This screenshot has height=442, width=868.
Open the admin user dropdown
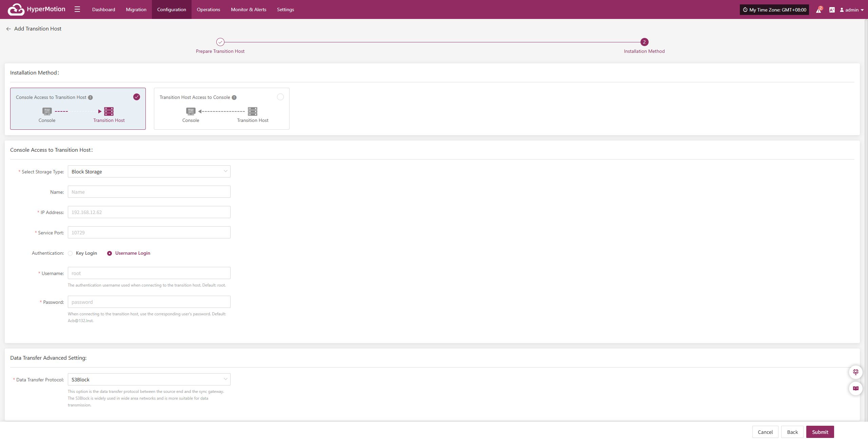852,10
